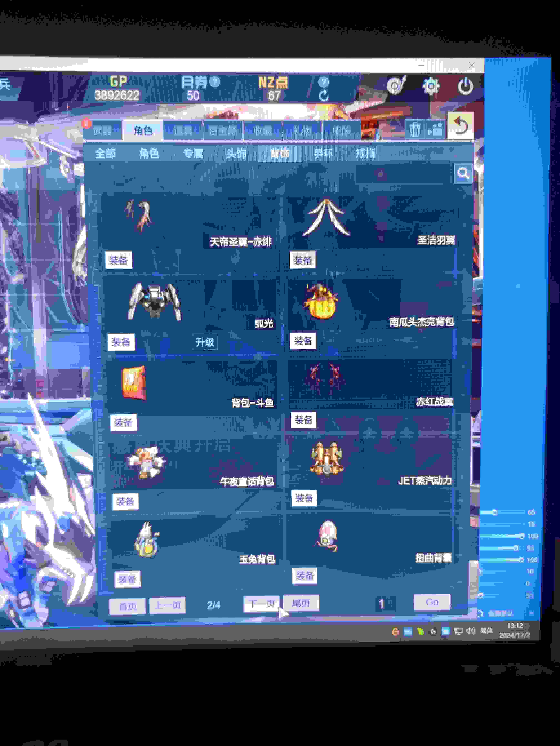The width and height of the screenshot is (560, 746).
Task: Click the green leaf tray icon
Action: point(420,631)
